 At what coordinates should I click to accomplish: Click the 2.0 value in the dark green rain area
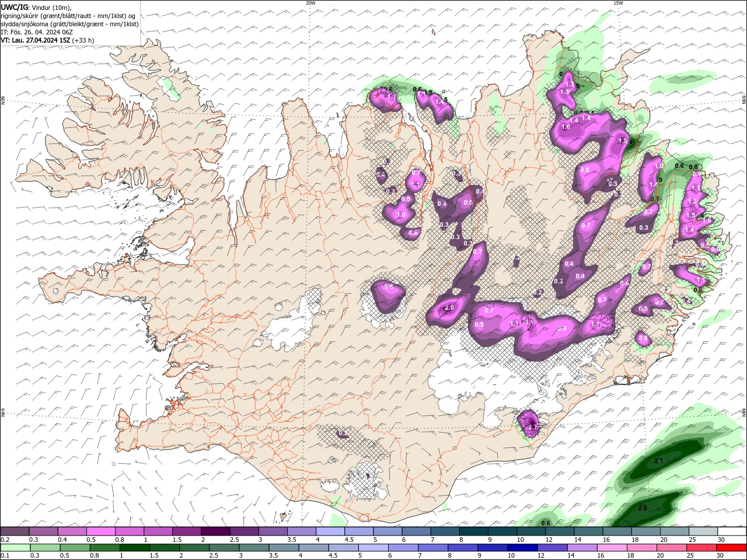pos(643,508)
